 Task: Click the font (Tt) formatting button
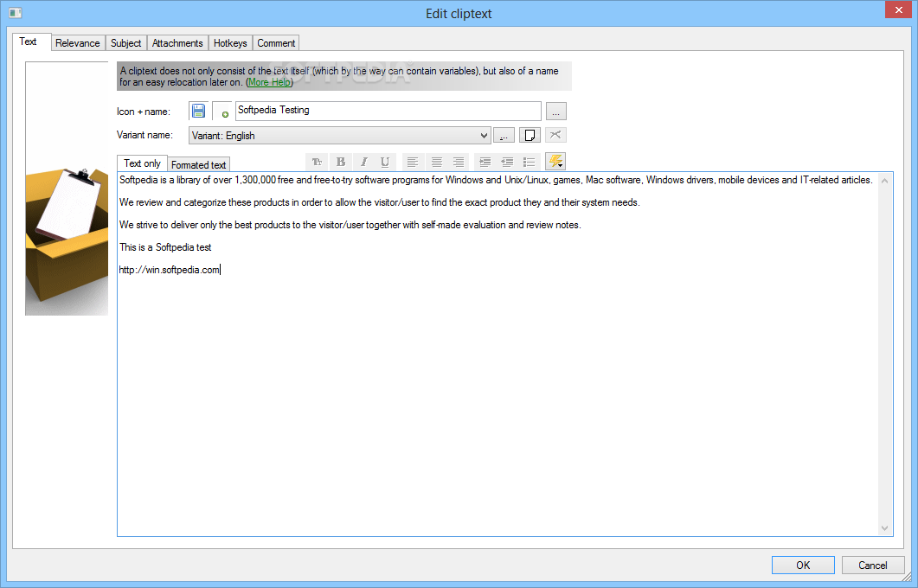click(x=317, y=162)
